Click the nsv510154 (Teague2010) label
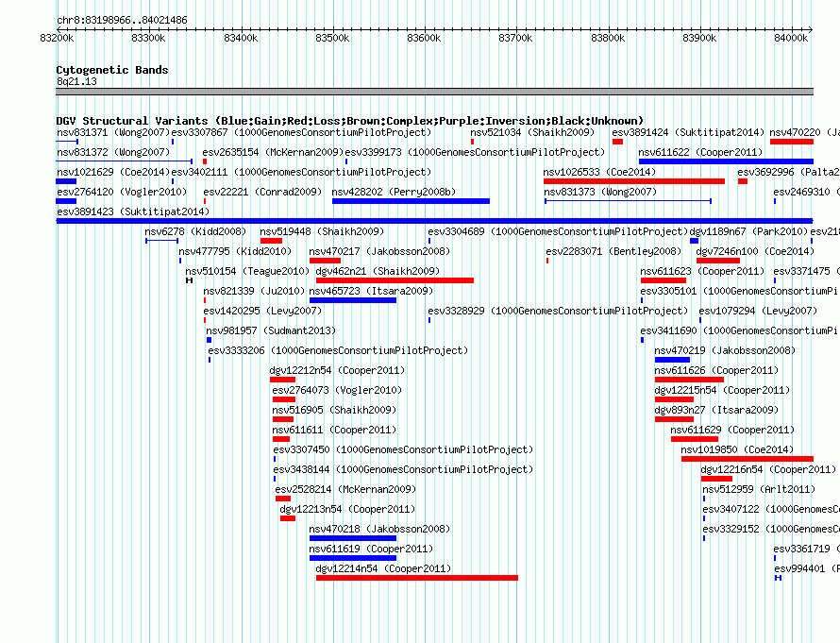 pos(247,271)
